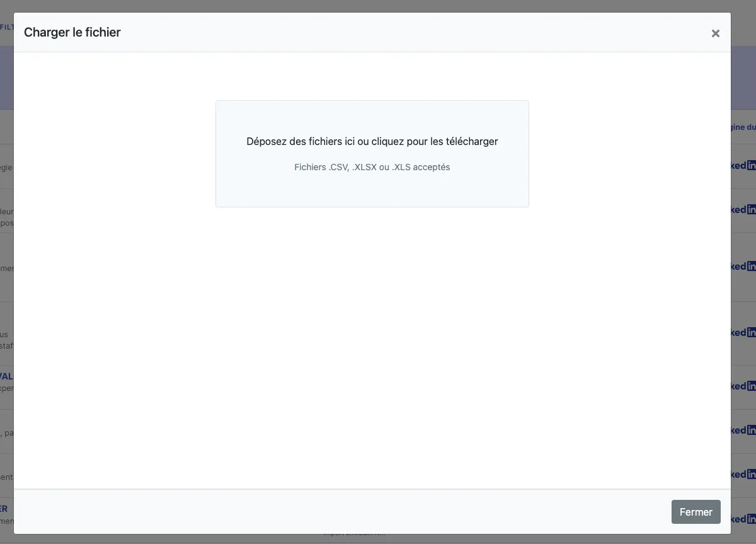The image size is (756, 544).
Task: Open the blue 'ER' link behind the dialog
Action: tap(5, 509)
